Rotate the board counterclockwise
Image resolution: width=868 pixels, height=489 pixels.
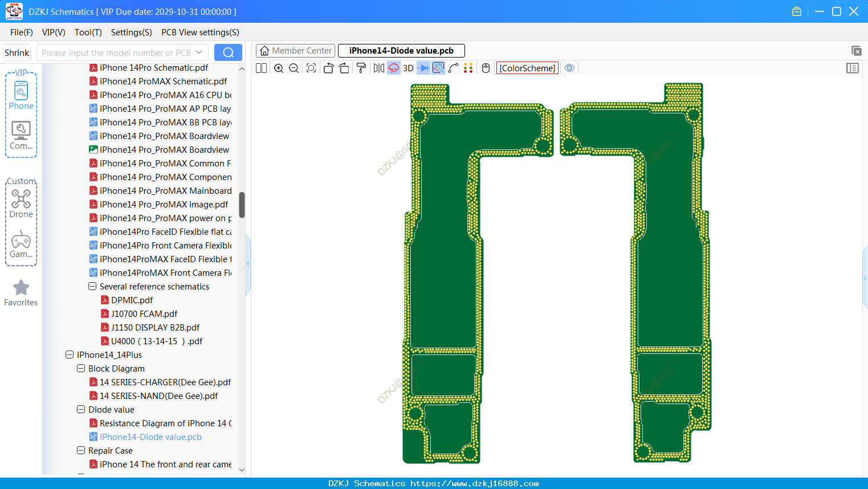[x=328, y=68]
